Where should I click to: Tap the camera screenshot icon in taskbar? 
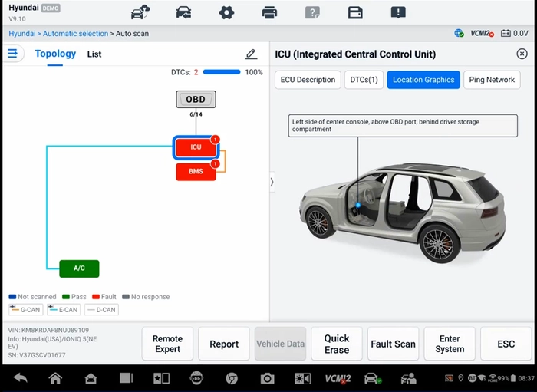pyautogui.click(x=267, y=378)
